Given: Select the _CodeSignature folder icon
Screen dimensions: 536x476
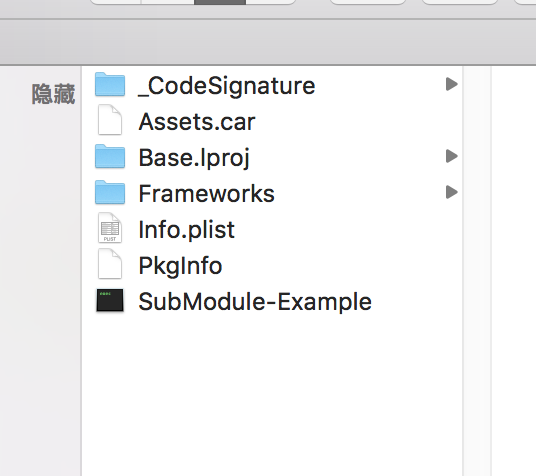Looking at the screenshot, I should 110,84.
